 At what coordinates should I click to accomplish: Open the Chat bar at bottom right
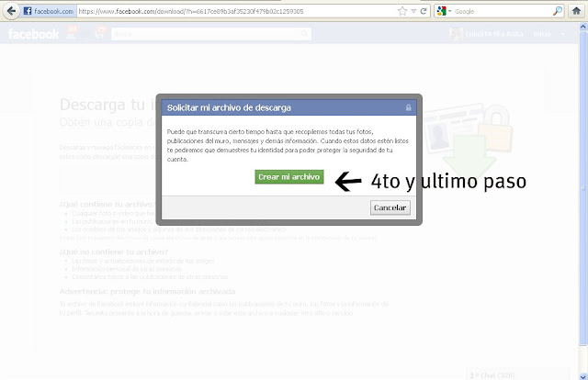pyautogui.click(x=517, y=374)
